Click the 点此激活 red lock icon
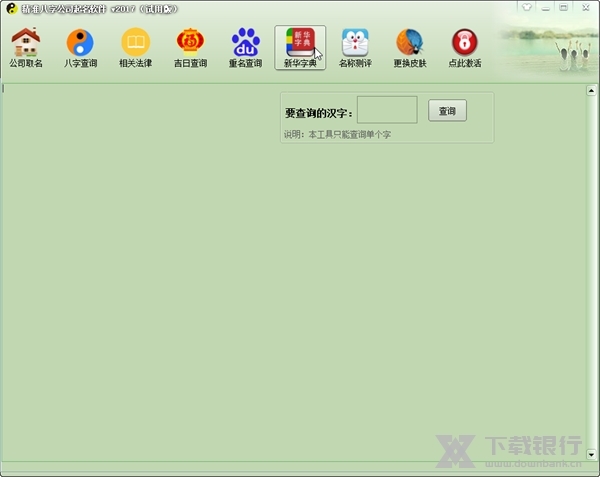600x477 pixels. click(465, 47)
